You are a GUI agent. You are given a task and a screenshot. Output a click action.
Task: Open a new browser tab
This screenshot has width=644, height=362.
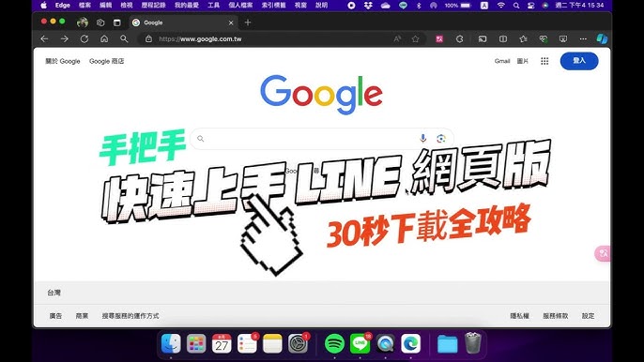(248, 23)
